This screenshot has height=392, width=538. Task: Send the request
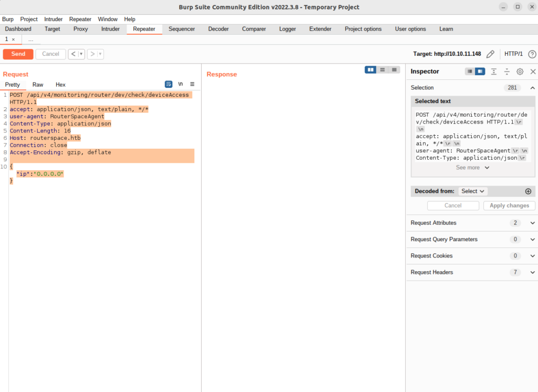(x=18, y=54)
